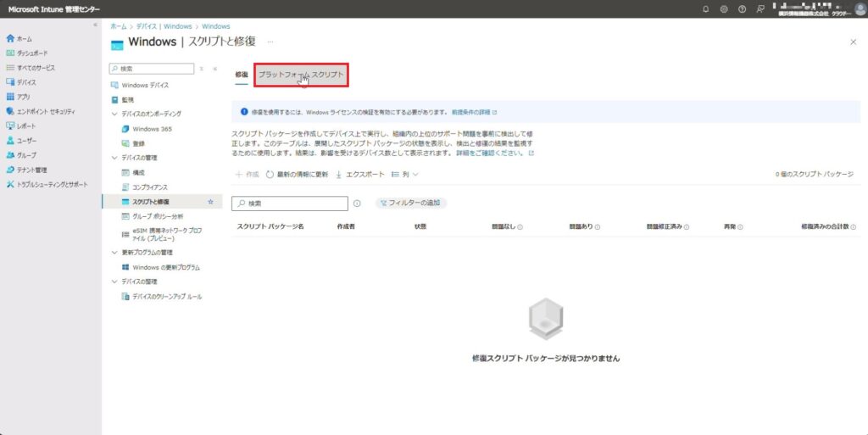Open グループ ポリシー分析 menu item
The width and height of the screenshot is (868, 435).
(x=153, y=216)
